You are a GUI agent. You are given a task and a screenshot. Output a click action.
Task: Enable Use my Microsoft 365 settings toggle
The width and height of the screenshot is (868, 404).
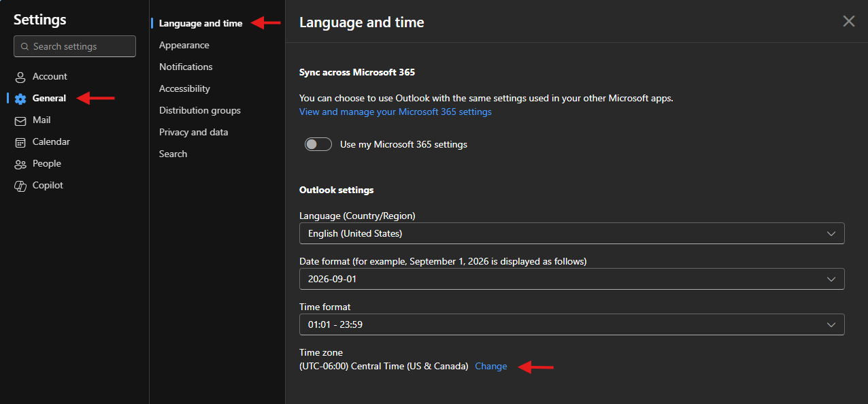[x=318, y=144]
